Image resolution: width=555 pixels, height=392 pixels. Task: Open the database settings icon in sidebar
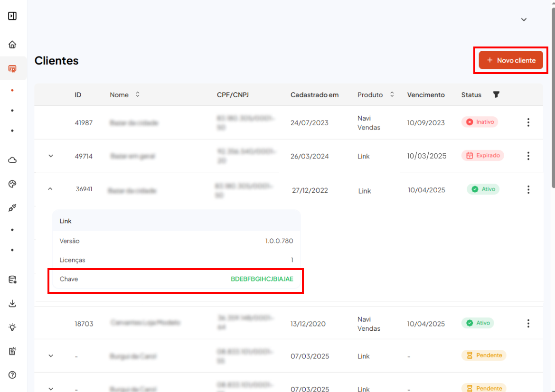(12, 280)
